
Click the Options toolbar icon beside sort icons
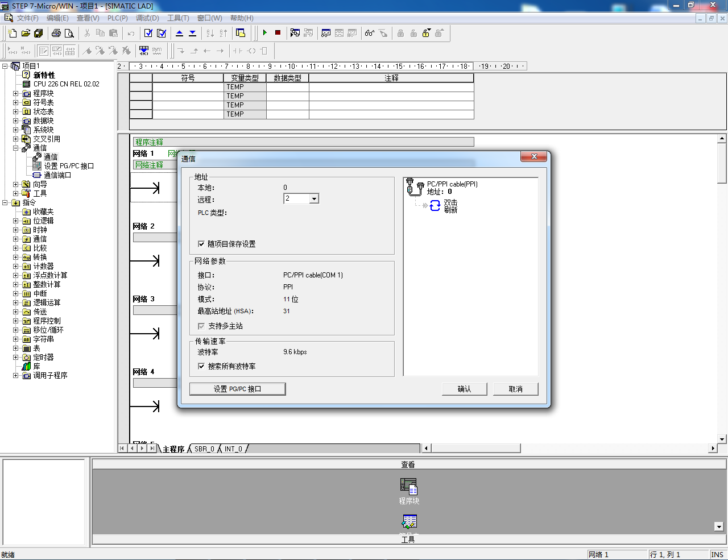click(x=241, y=33)
